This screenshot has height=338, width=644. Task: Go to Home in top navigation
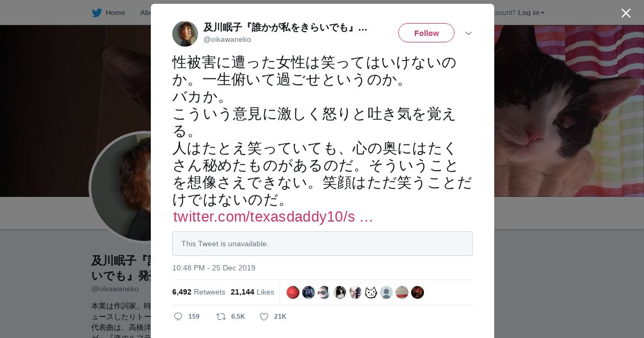click(x=115, y=12)
